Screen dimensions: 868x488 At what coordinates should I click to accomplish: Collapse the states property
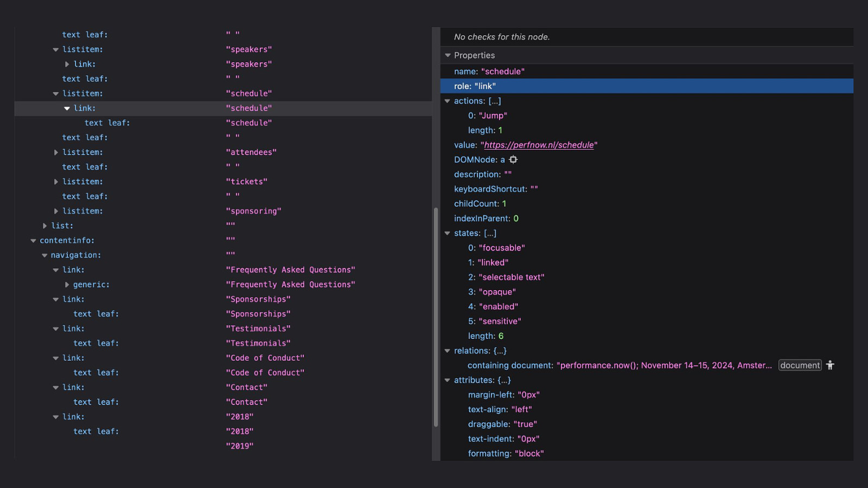pos(448,233)
